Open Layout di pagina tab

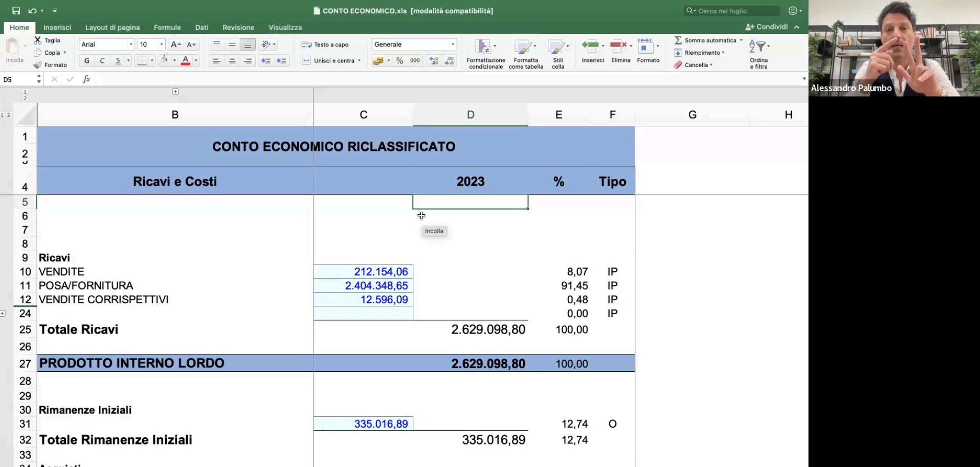[x=113, y=28]
